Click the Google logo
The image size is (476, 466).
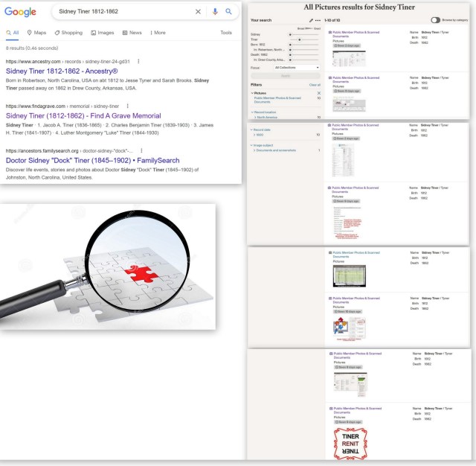pos(20,13)
